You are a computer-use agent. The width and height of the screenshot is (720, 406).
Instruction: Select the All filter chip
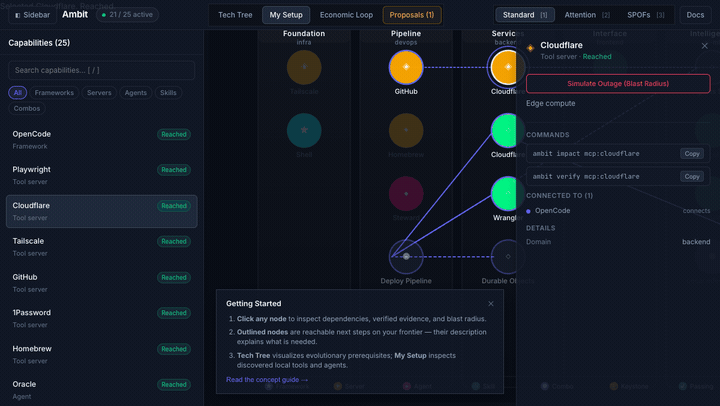pyautogui.click(x=17, y=93)
